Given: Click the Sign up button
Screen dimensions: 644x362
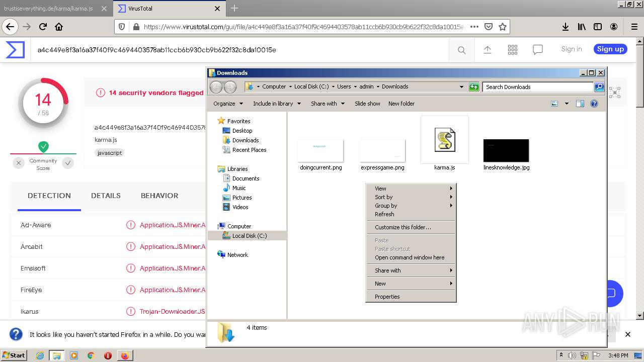Looking at the screenshot, I should 610,49.
